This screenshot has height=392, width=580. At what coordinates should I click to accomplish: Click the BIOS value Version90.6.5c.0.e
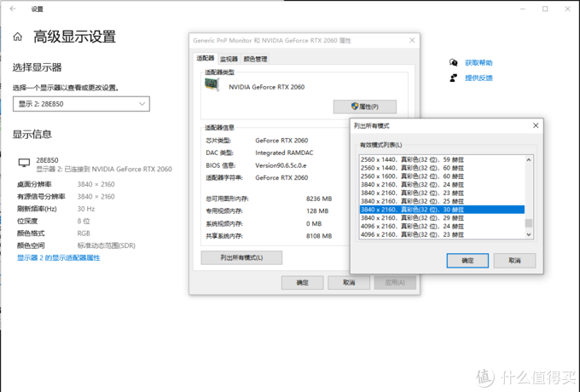click(x=281, y=165)
